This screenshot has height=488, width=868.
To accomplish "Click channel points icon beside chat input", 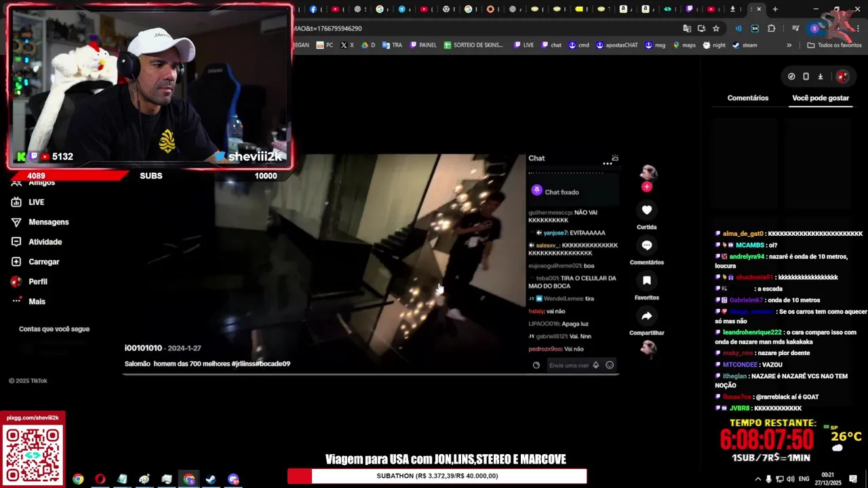I will coord(536,365).
